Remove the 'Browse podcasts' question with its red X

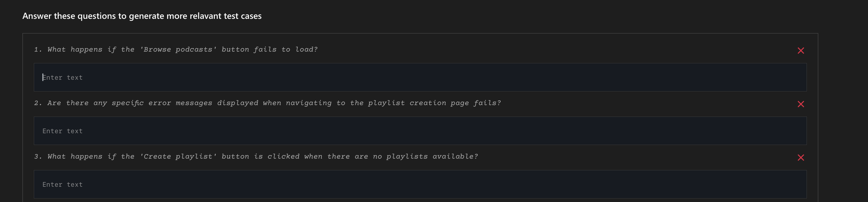click(x=801, y=50)
